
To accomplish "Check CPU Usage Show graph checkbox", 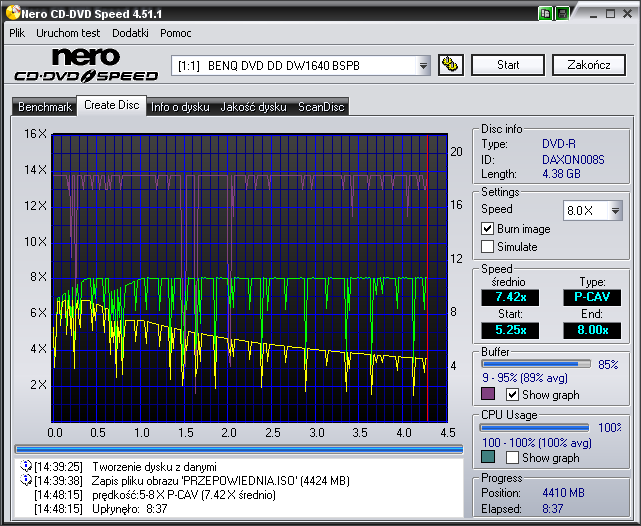I will (512, 457).
